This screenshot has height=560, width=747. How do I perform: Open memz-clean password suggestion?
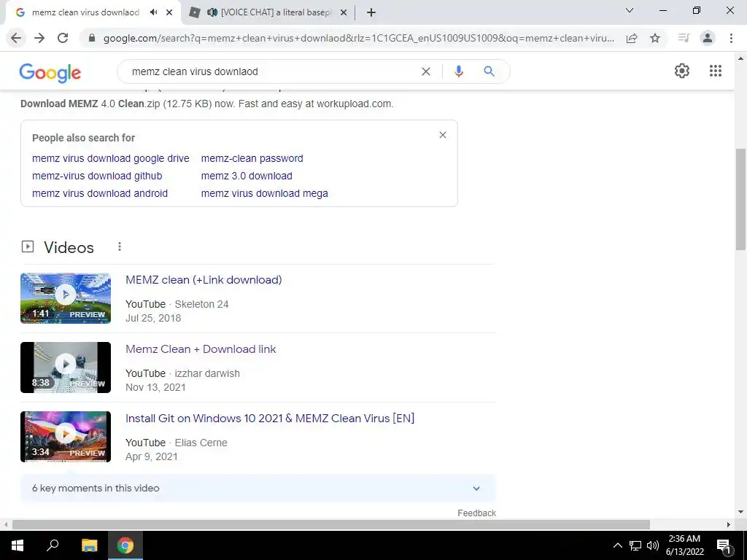pos(252,158)
